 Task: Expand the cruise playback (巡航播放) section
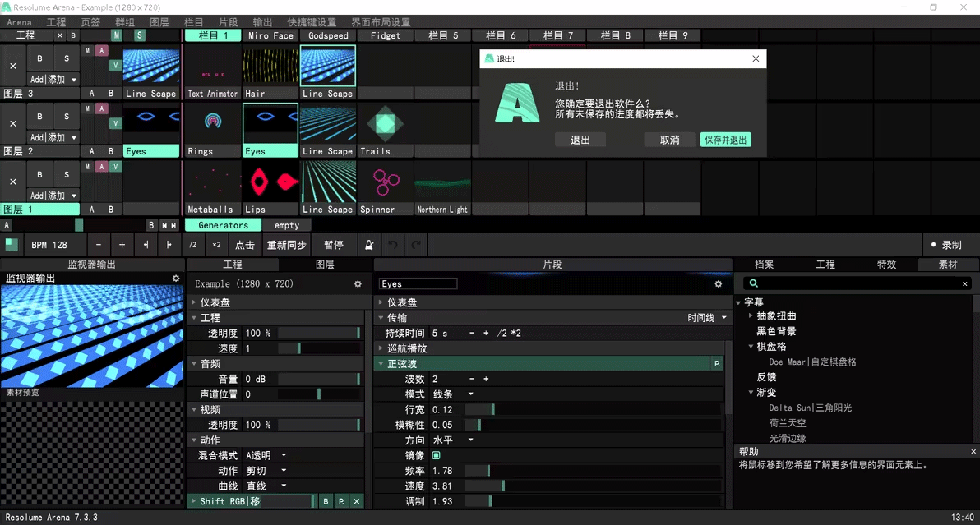click(x=381, y=348)
